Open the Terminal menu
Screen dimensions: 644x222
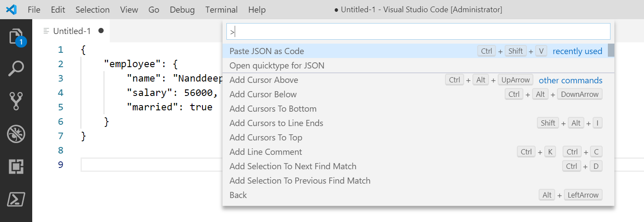[x=221, y=10]
